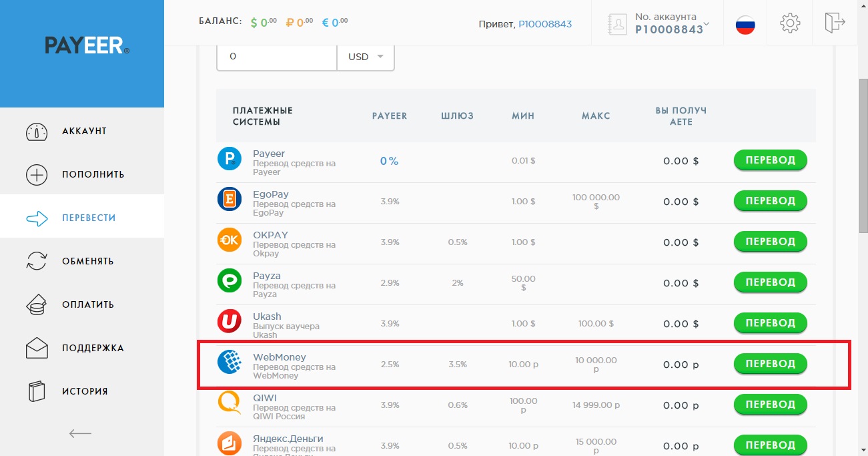Click Перевод button for OKPAY
The width and height of the screenshot is (868, 456).
[771, 242]
